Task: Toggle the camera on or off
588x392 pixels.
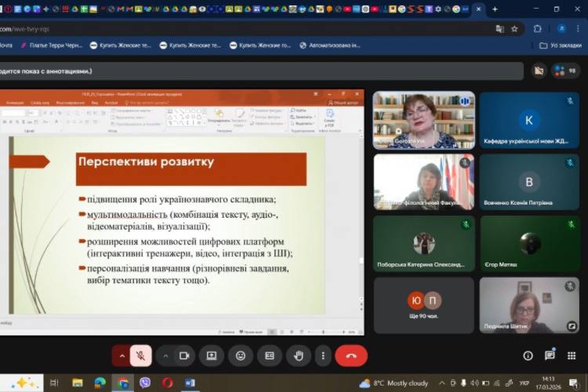Action: click(184, 355)
